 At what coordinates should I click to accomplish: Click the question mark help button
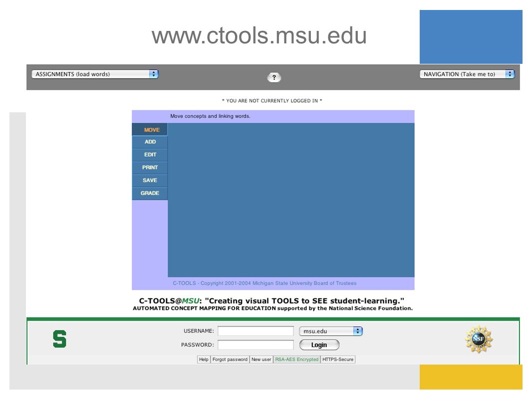point(274,77)
